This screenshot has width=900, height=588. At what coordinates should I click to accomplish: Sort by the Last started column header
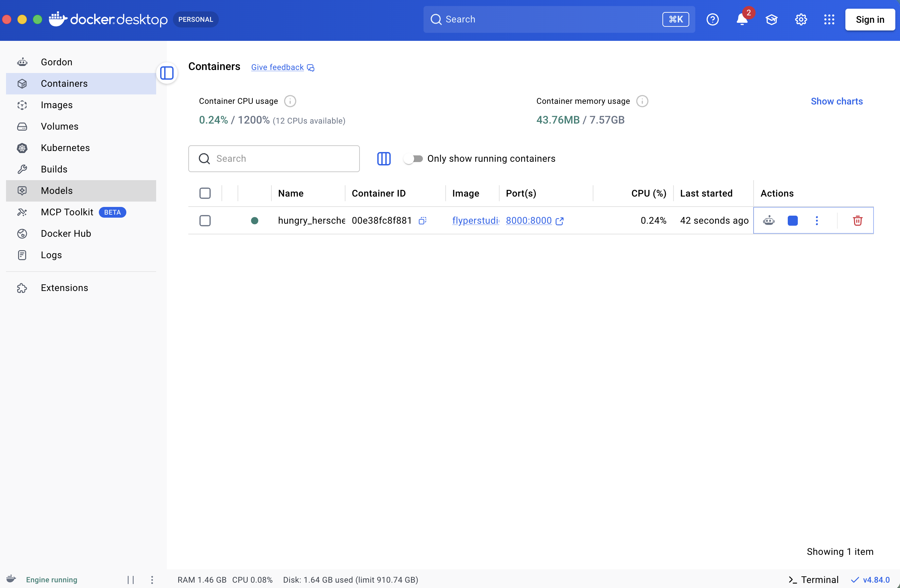(x=706, y=194)
